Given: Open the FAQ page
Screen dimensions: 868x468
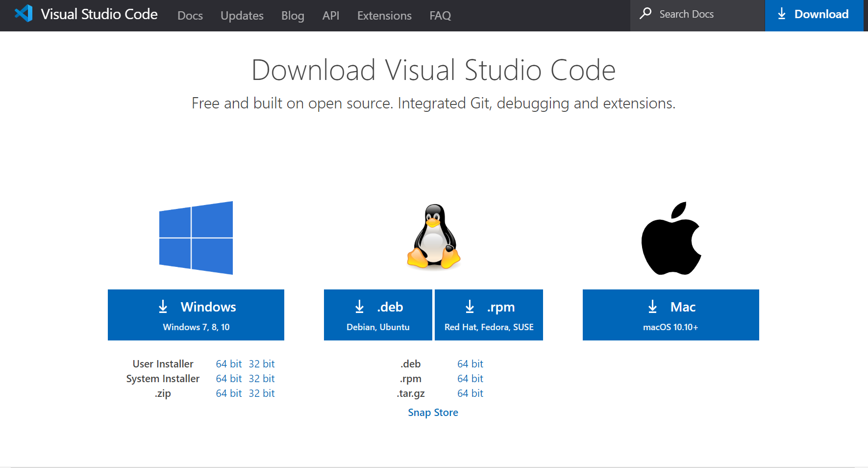Looking at the screenshot, I should [440, 16].
